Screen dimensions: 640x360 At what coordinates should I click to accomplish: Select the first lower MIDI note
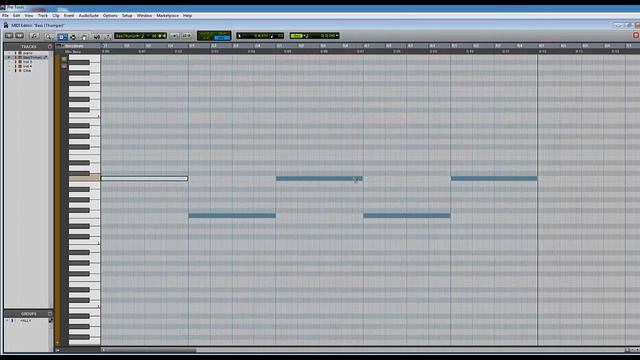[232, 216]
